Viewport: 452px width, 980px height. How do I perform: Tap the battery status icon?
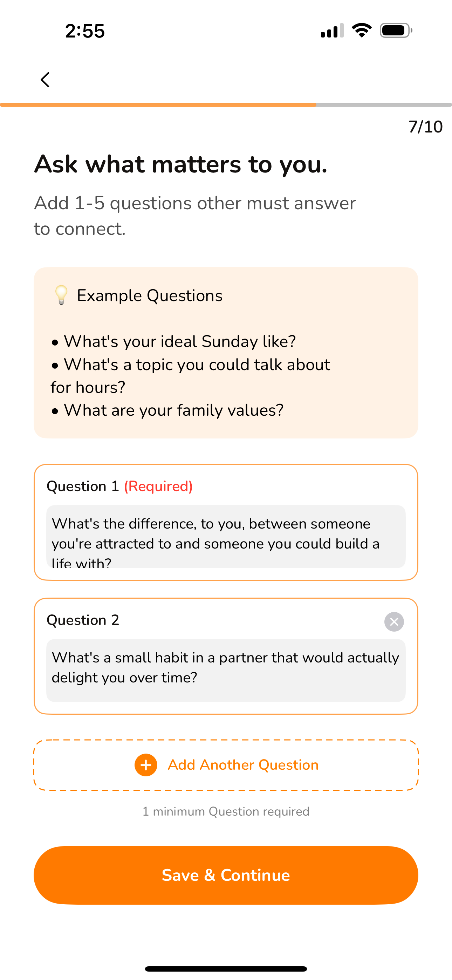[396, 30]
